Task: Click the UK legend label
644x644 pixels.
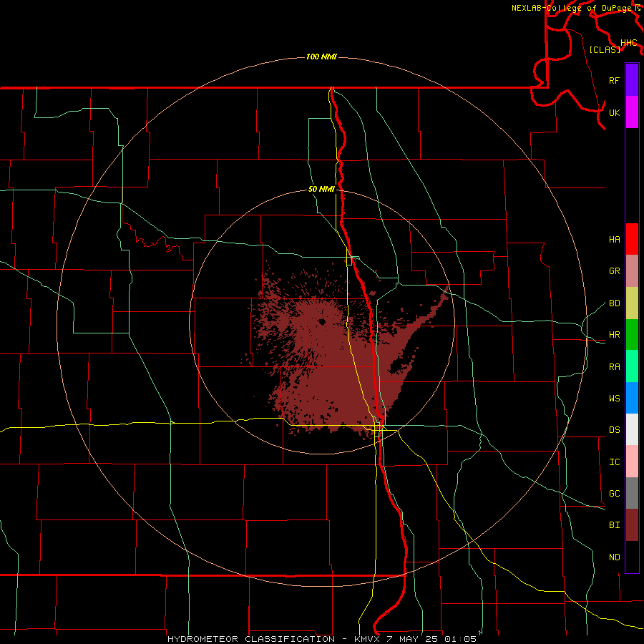Action: click(614, 112)
